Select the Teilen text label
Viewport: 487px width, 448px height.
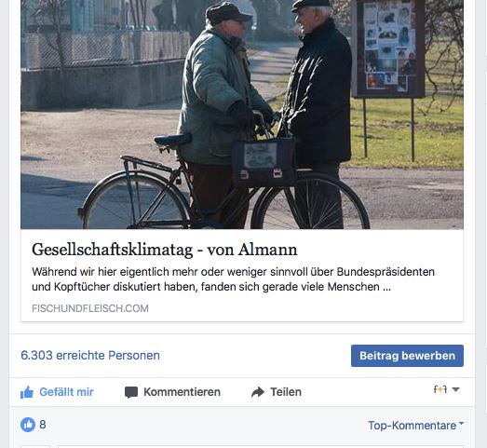286,392
